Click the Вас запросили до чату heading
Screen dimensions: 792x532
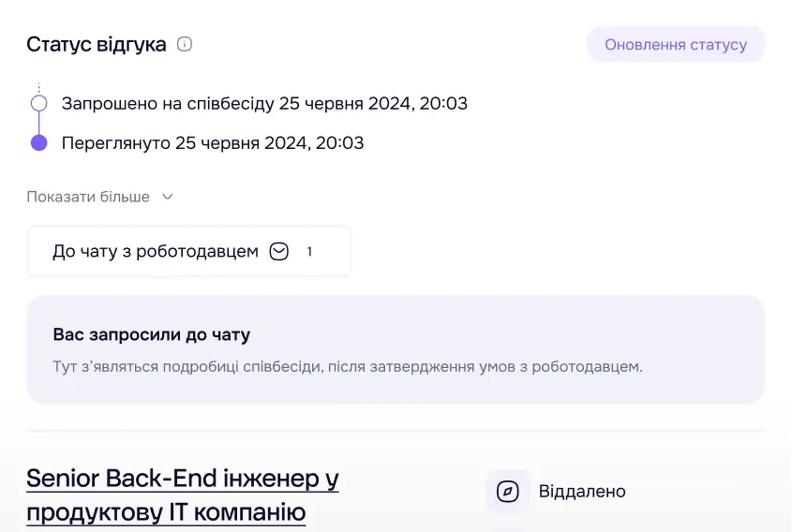[x=152, y=334]
